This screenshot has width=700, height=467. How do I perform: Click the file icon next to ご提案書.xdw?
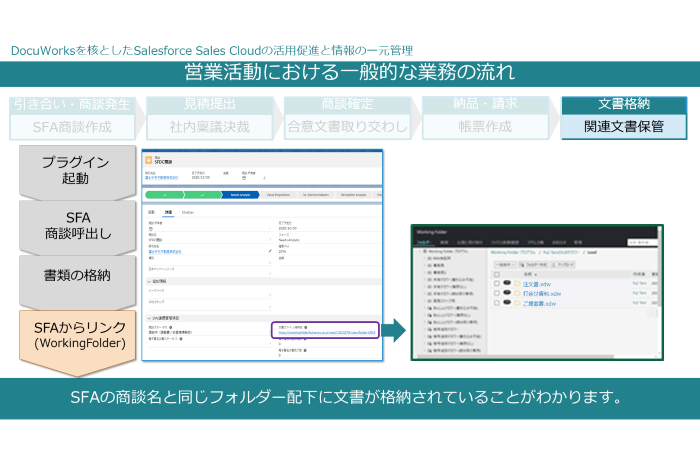[517, 303]
